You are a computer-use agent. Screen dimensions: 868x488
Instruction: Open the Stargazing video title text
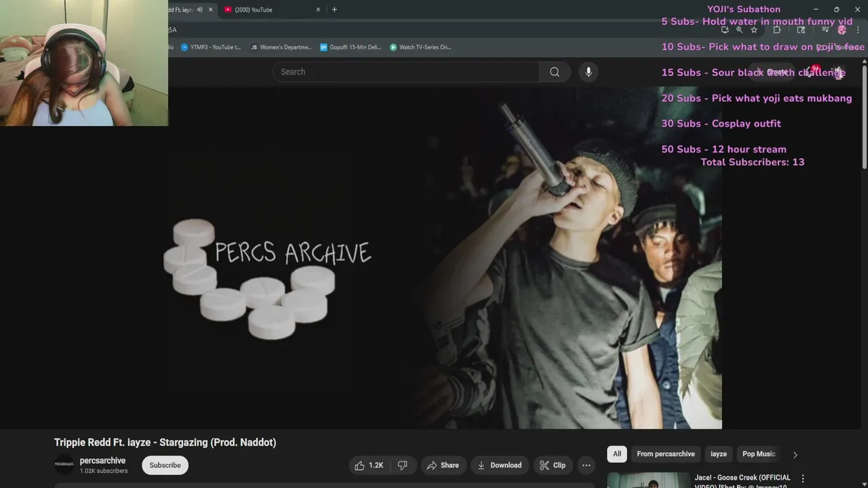click(x=165, y=443)
